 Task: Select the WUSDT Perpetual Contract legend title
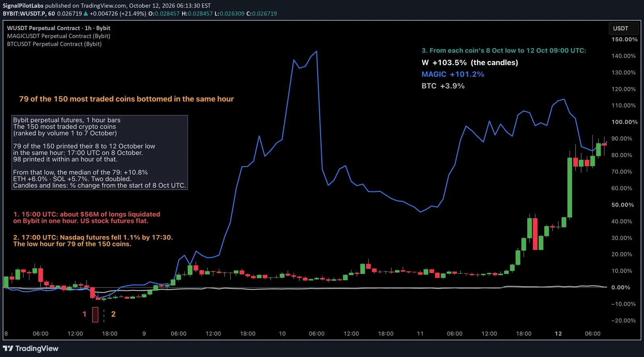[x=58, y=28]
